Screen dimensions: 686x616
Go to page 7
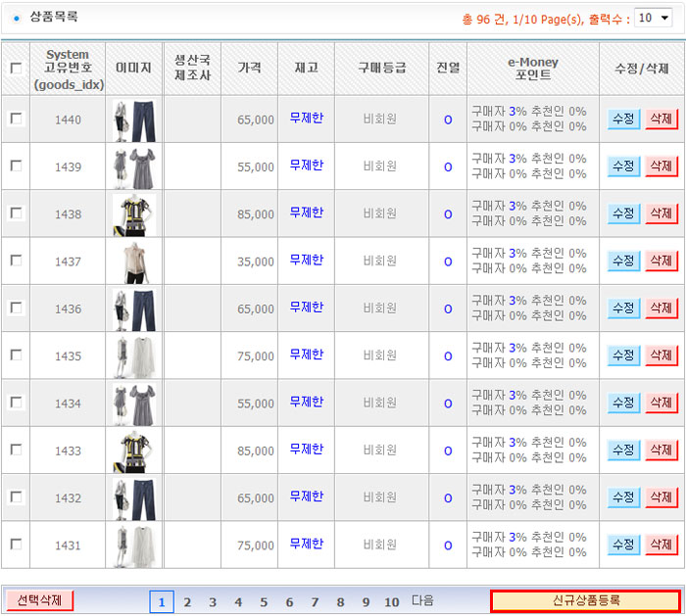click(315, 602)
